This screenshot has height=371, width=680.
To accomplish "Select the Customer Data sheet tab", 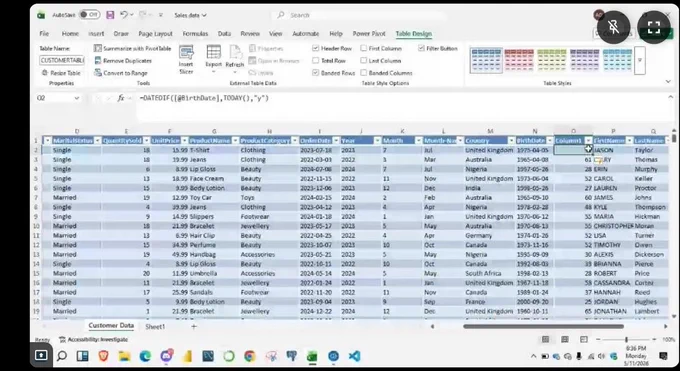I will (x=111, y=325).
